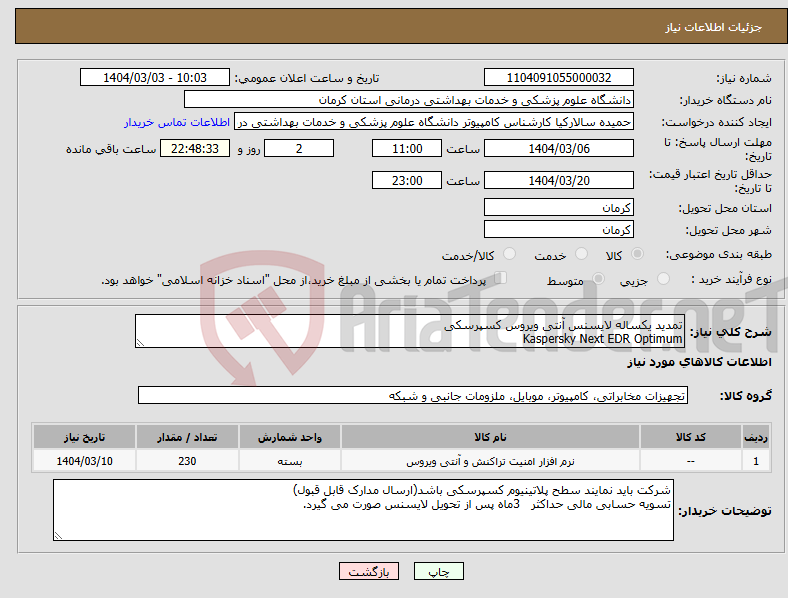Select the کالا/خدمت radio button
Screen dimensions: 788x598
point(510,254)
